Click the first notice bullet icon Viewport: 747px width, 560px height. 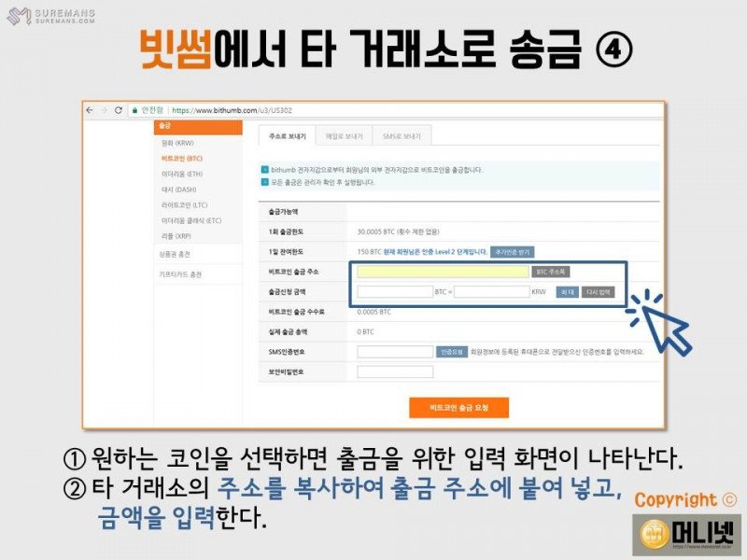coord(265,170)
